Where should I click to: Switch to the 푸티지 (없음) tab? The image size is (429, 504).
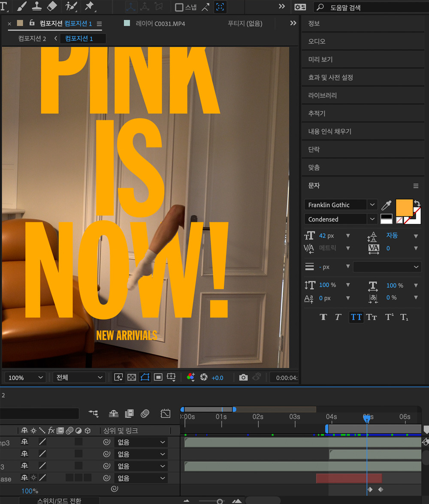click(245, 24)
